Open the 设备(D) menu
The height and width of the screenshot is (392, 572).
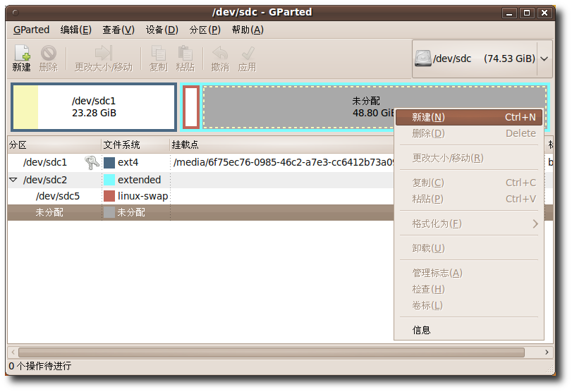coord(162,30)
